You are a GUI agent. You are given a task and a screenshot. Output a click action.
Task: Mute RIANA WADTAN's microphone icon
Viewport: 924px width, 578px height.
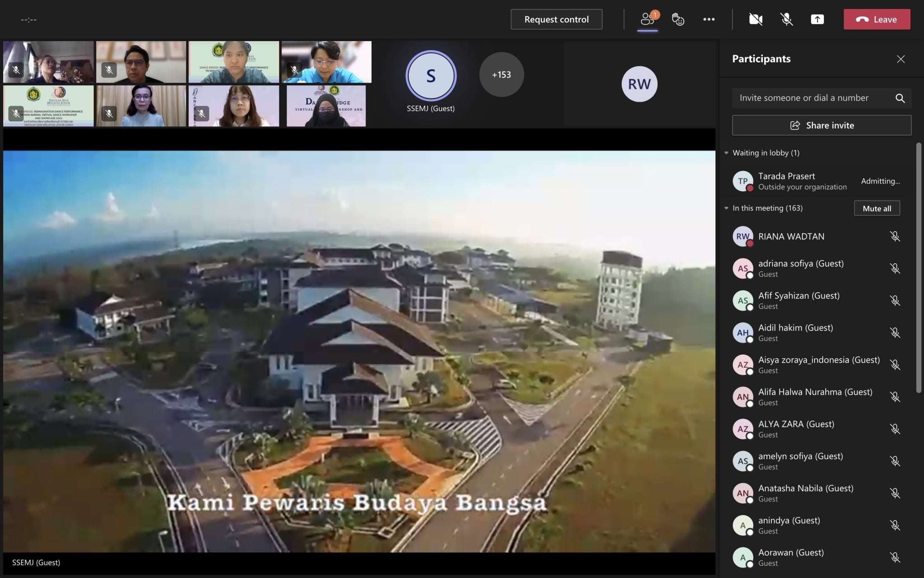[x=895, y=236]
